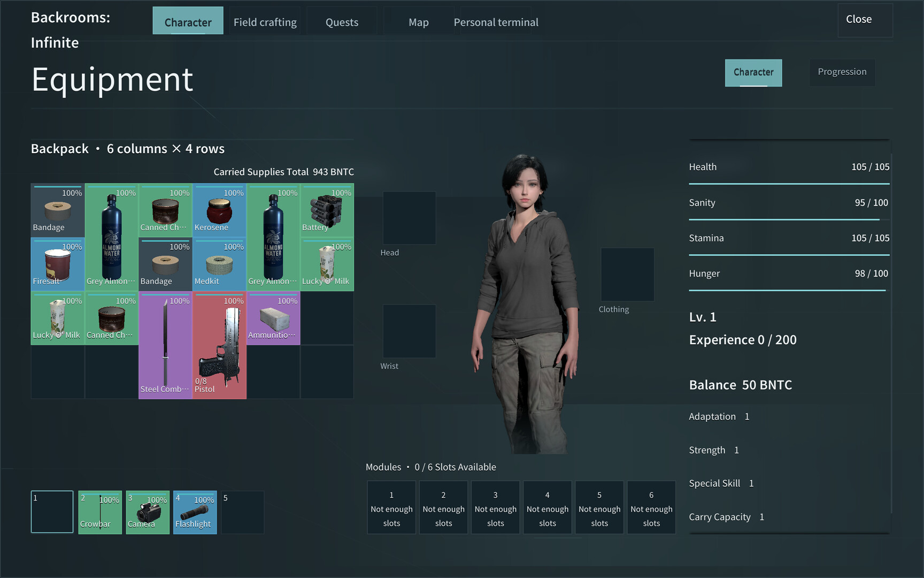The width and height of the screenshot is (924, 578).
Task: Open the Field crafting tab
Action: click(265, 22)
